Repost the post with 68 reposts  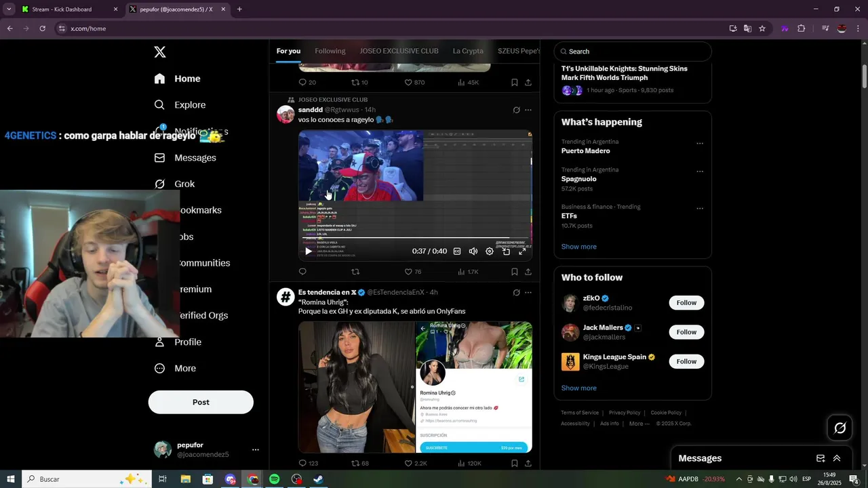point(360,464)
